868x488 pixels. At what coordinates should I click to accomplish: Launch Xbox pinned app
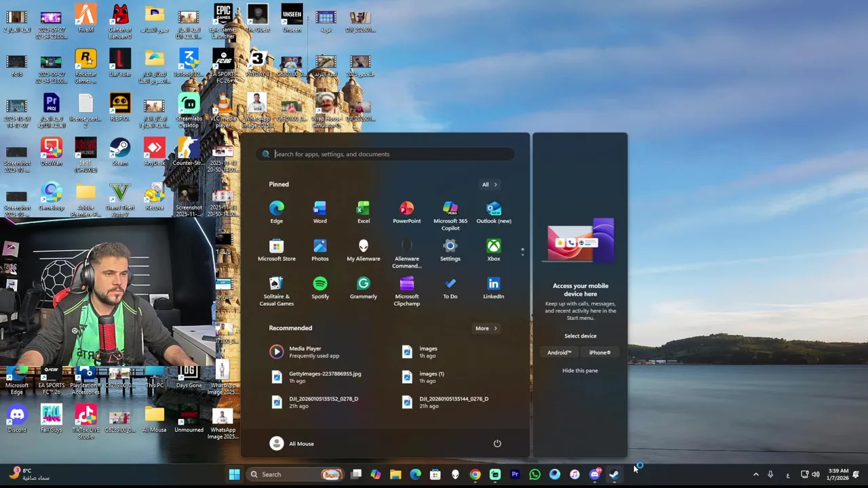pos(494,250)
